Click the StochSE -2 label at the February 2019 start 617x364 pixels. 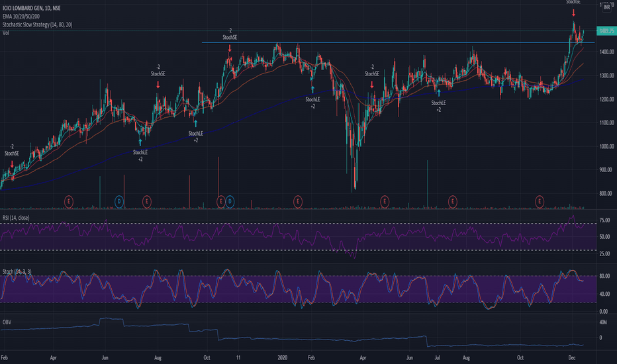(x=12, y=150)
